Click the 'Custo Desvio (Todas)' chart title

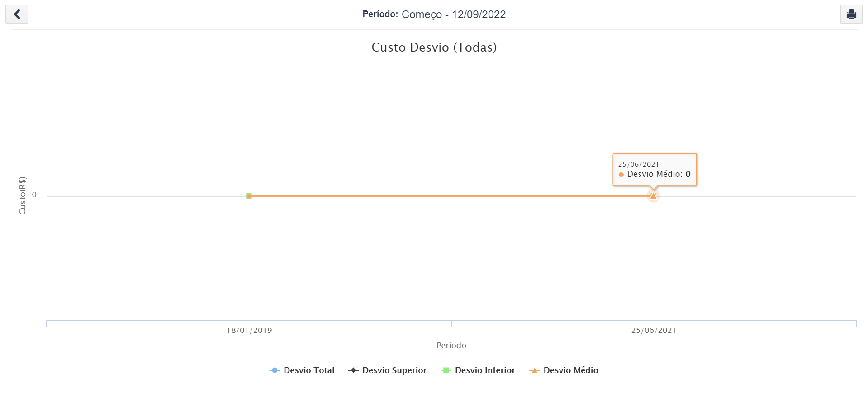pos(434,47)
